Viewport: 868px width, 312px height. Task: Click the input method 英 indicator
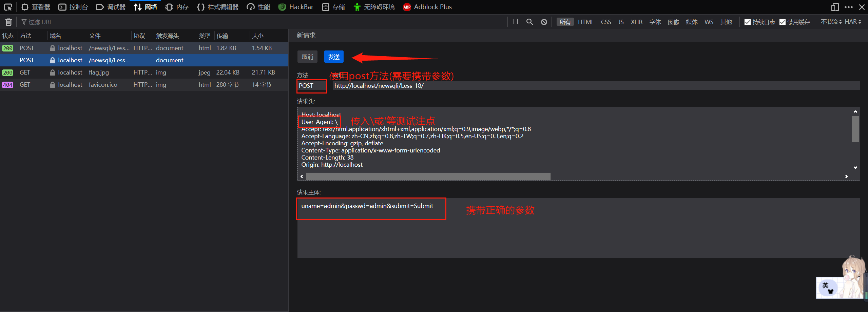[x=825, y=285]
